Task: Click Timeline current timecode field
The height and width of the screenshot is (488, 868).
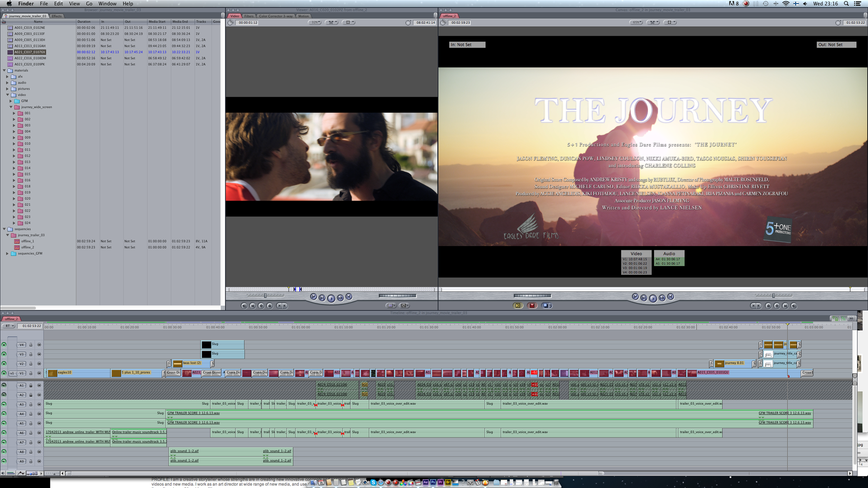Action: pyautogui.click(x=30, y=326)
